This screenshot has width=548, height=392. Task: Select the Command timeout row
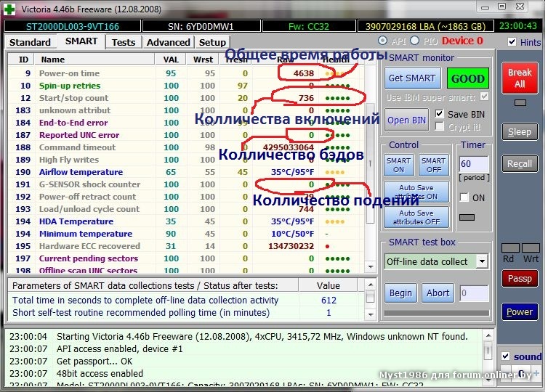(186, 147)
